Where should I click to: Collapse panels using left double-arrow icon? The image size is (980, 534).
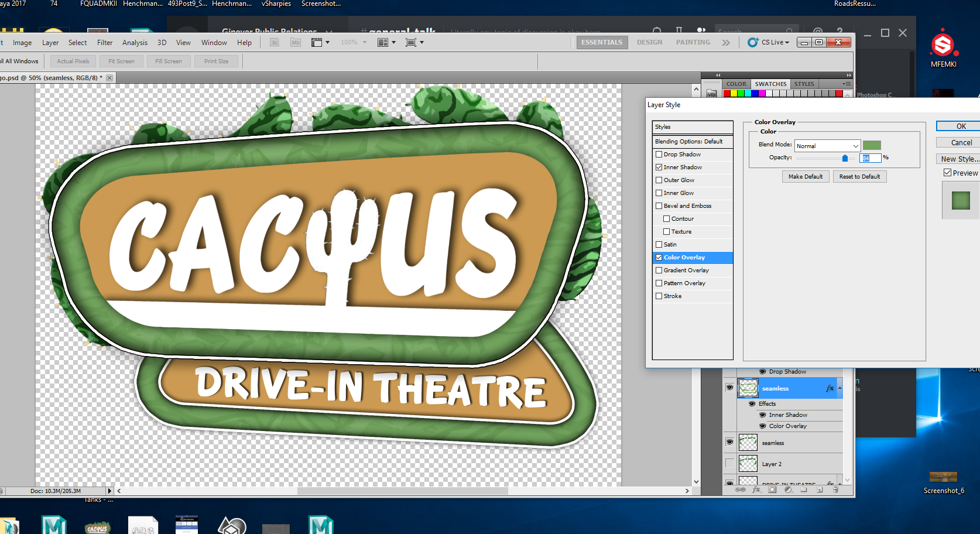pyautogui.click(x=718, y=75)
